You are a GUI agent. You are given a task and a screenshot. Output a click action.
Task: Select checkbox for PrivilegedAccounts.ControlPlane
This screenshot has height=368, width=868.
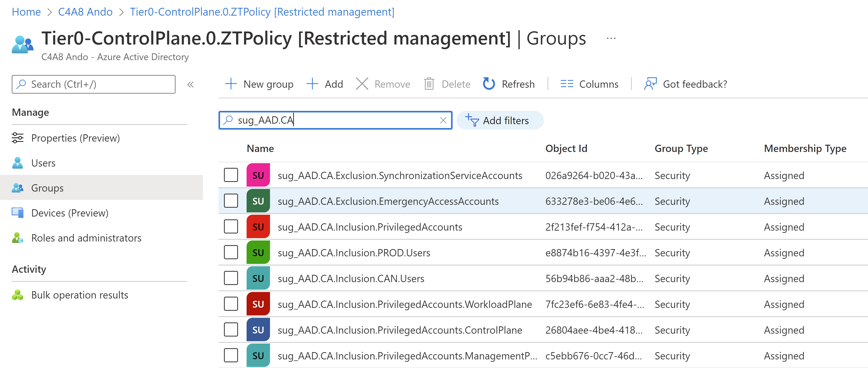231,329
